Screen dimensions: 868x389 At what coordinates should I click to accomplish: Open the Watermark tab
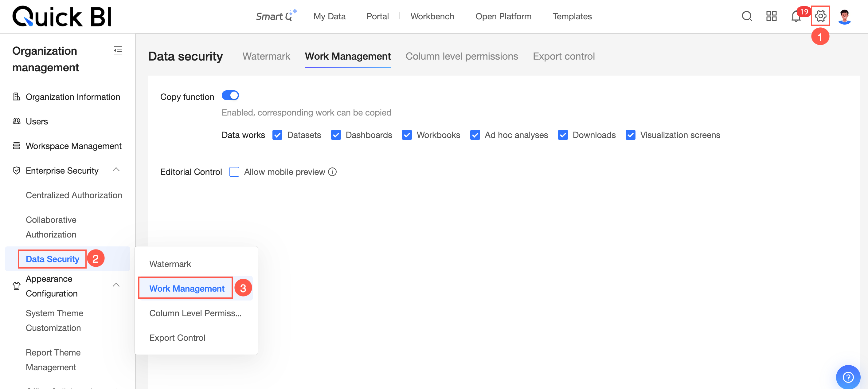266,56
